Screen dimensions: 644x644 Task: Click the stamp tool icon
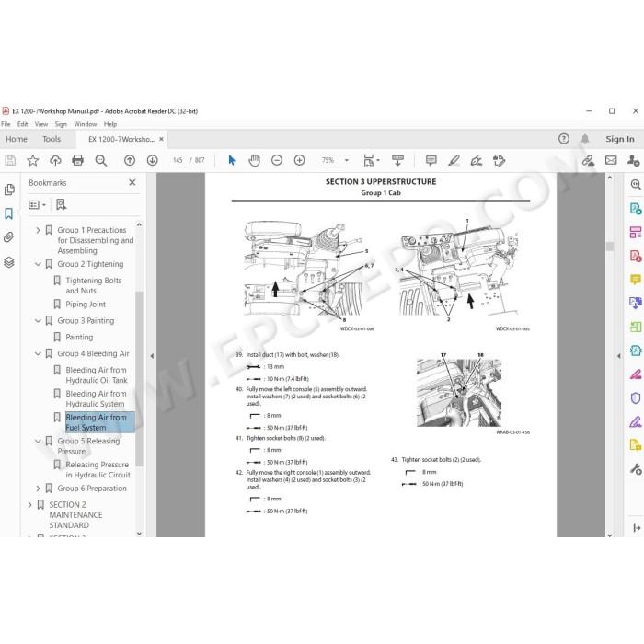[499, 160]
